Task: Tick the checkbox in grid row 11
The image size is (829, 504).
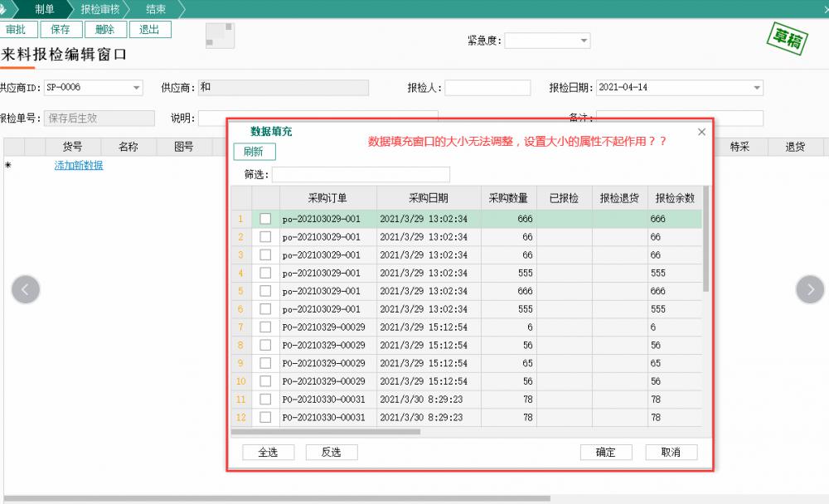Action: (265, 399)
